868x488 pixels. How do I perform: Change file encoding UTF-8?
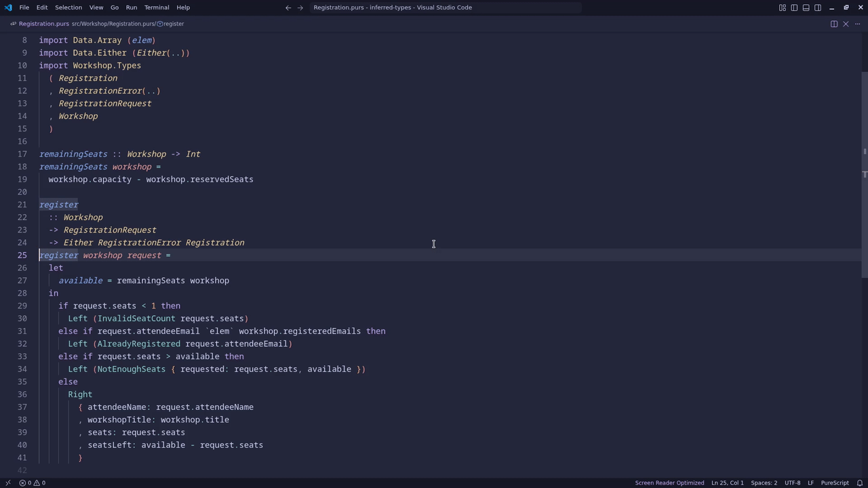tap(793, 483)
